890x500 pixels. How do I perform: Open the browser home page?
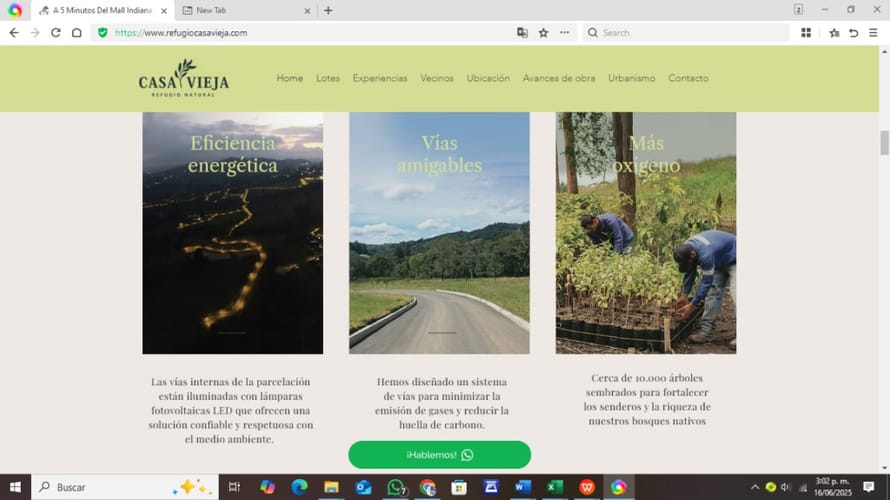(77, 33)
